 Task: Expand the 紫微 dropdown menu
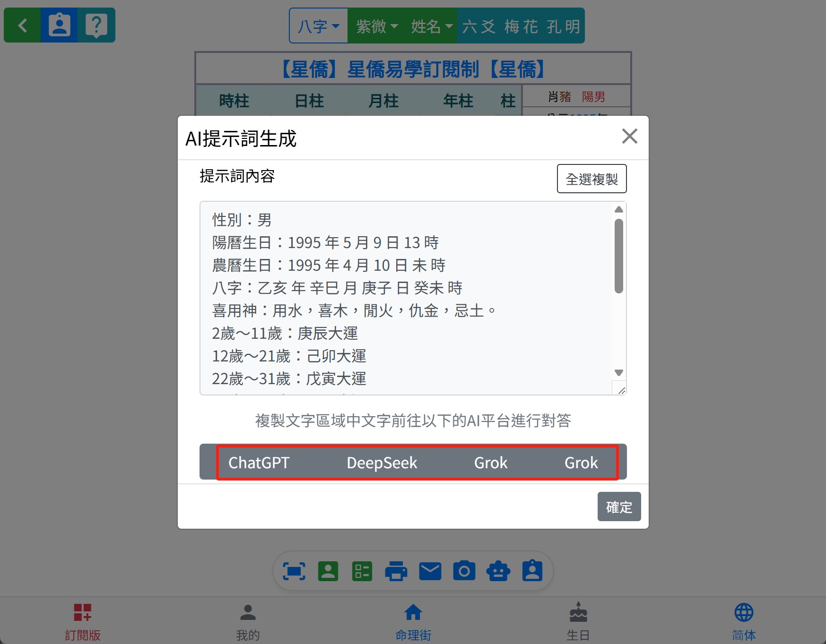pos(377,26)
